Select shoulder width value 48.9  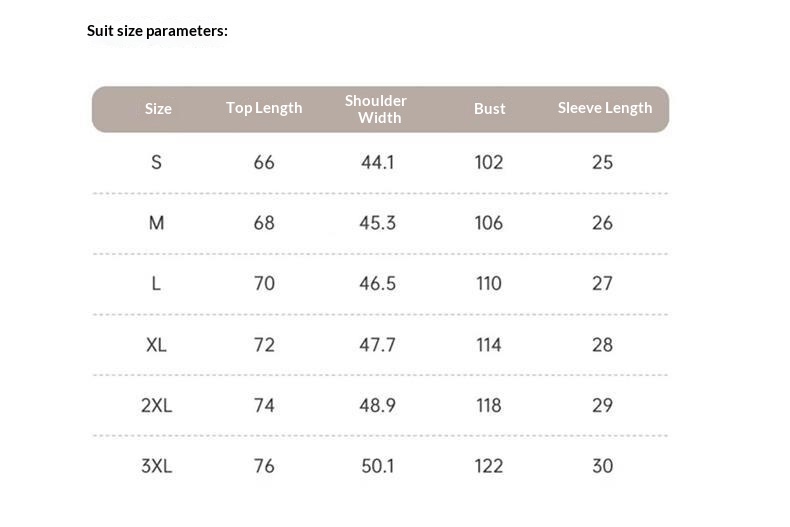pos(378,405)
